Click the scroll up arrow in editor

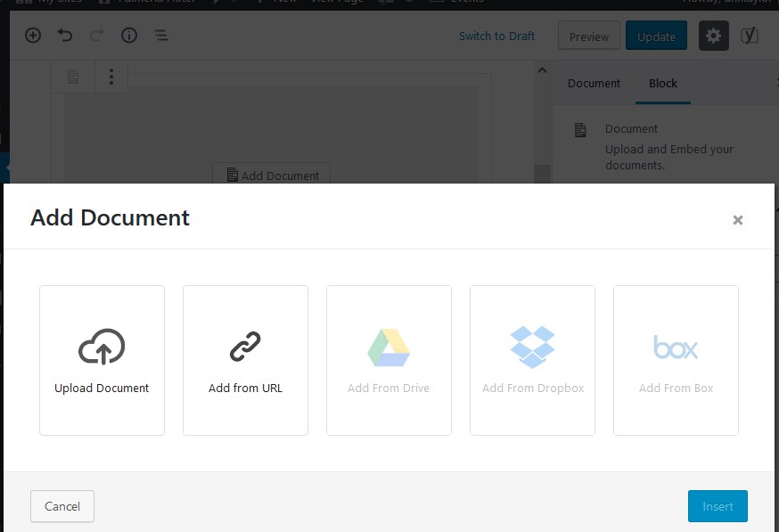(542, 70)
